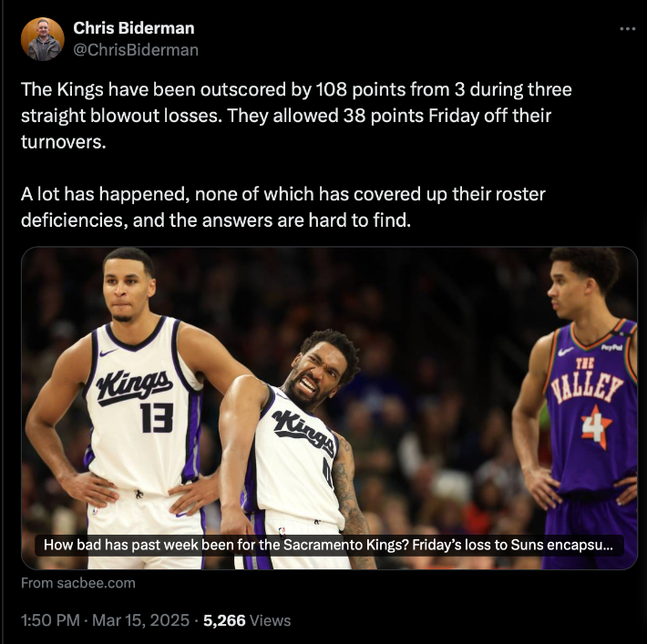Click the orange star number 4 on purple jersey

click(x=596, y=427)
